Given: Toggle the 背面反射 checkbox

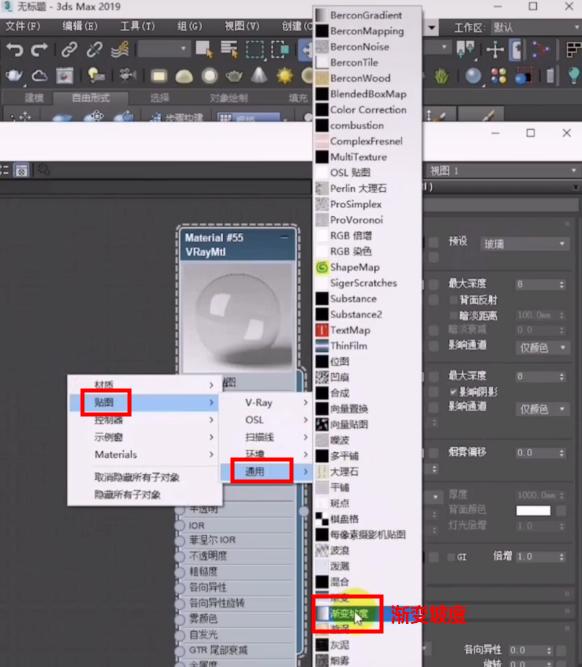Looking at the screenshot, I should pyautogui.click(x=453, y=300).
